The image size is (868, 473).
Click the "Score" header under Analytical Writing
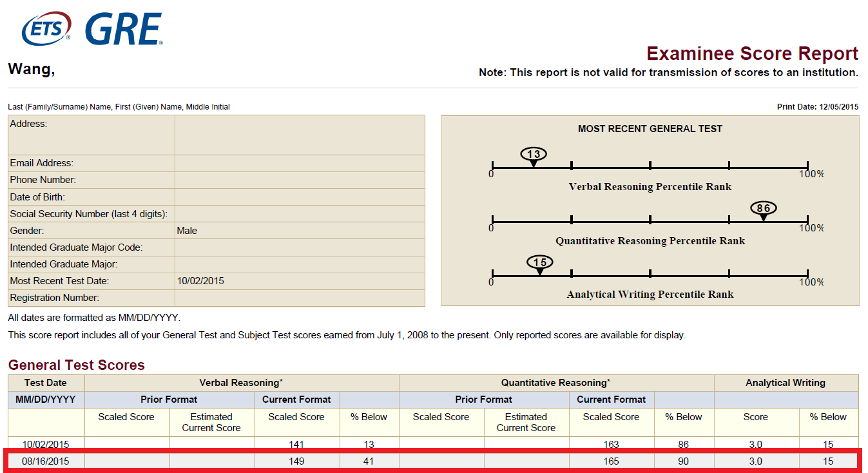coord(755,417)
